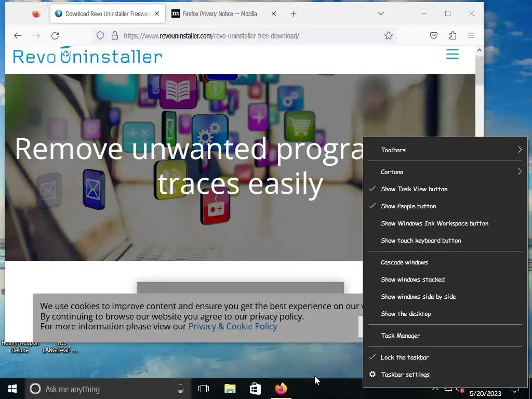Click the padlock site security icon
Viewport: 532px width, 399px height.
point(115,36)
